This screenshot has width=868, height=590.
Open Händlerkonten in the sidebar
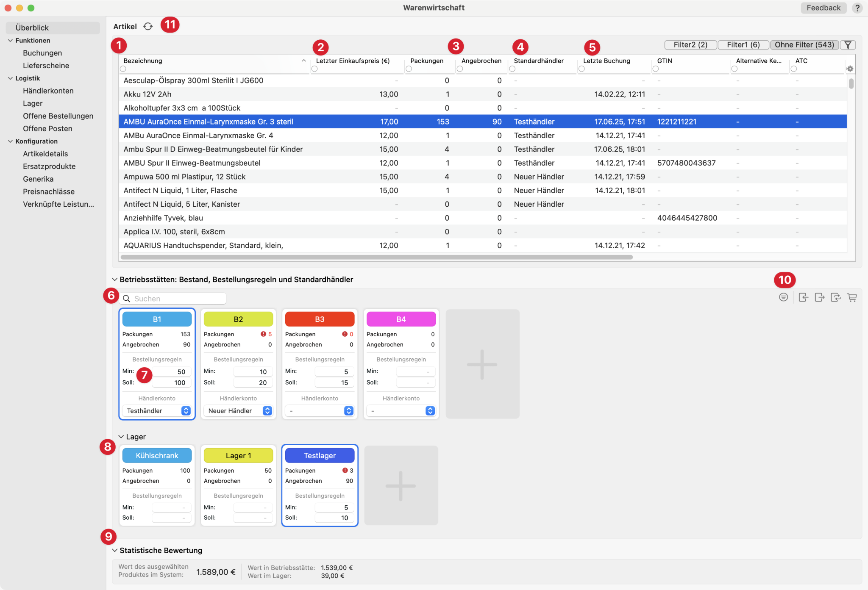point(48,91)
